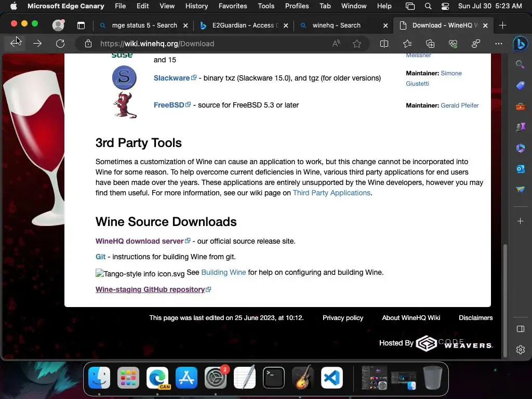
Task: Open the Git instructions link
Action: 100,257
